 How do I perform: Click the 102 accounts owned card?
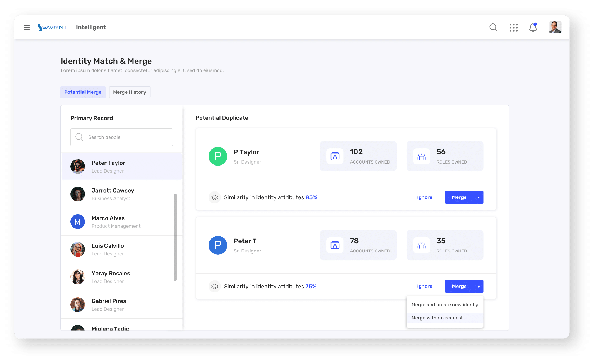358,156
